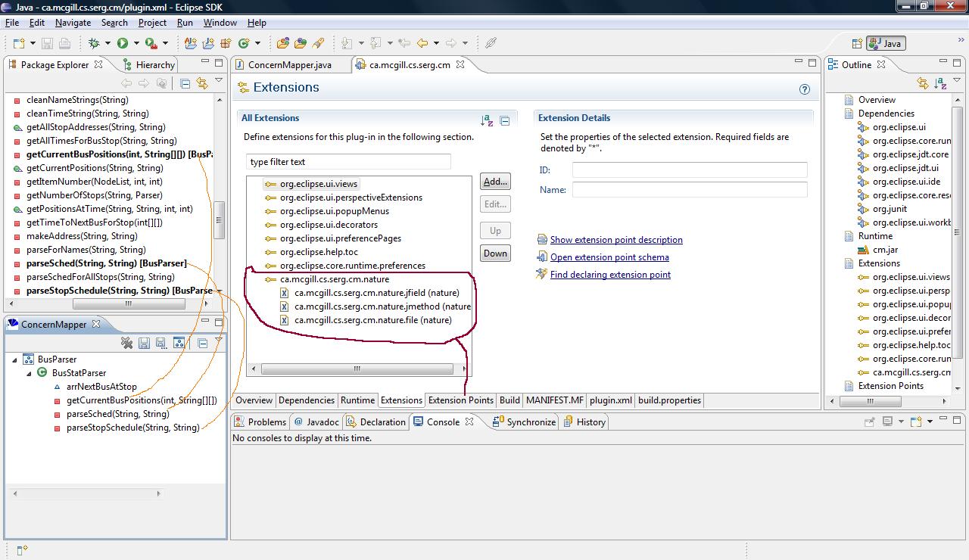
Task: Open the File menu
Action: [x=12, y=23]
